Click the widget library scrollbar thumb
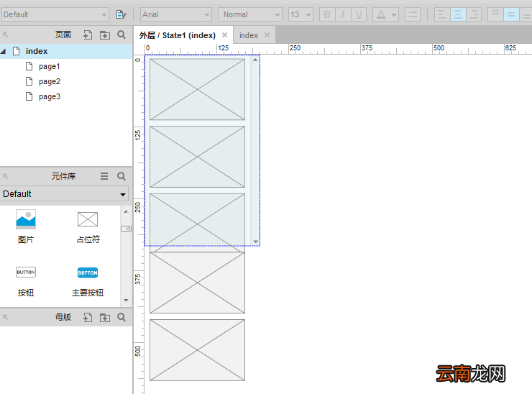Viewport: 532px width, 394px height. tap(126, 229)
